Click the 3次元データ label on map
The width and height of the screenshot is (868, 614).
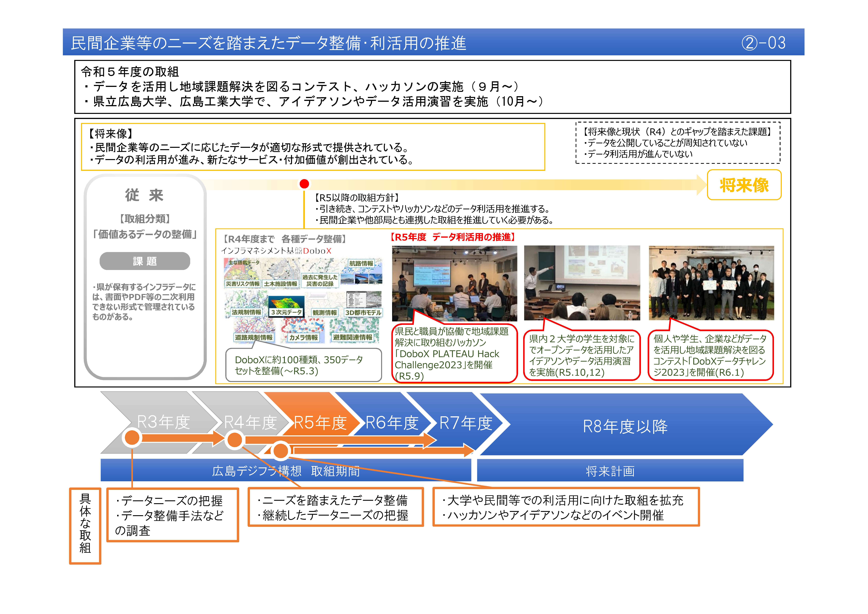coord(286,312)
